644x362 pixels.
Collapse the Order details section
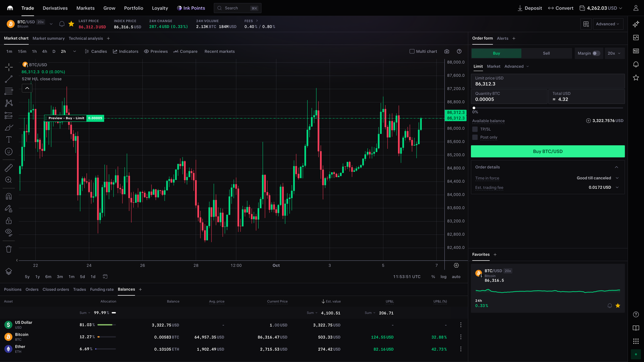pyautogui.click(x=616, y=167)
